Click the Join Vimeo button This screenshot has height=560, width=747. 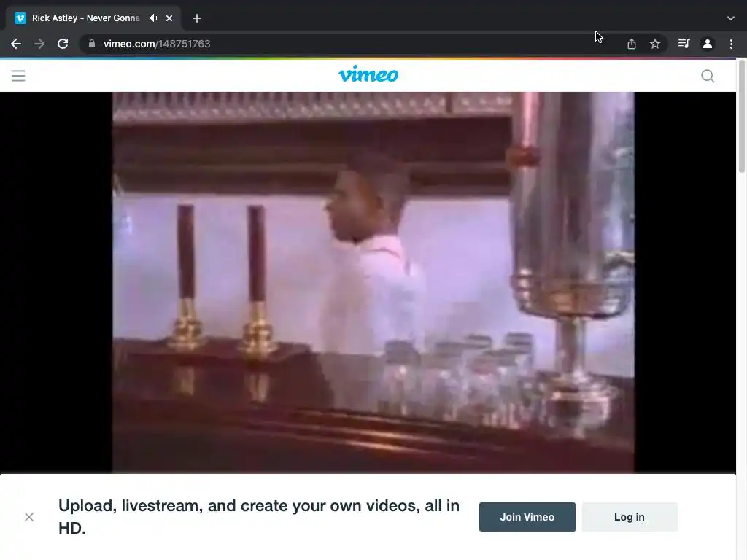(x=527, y=517)
